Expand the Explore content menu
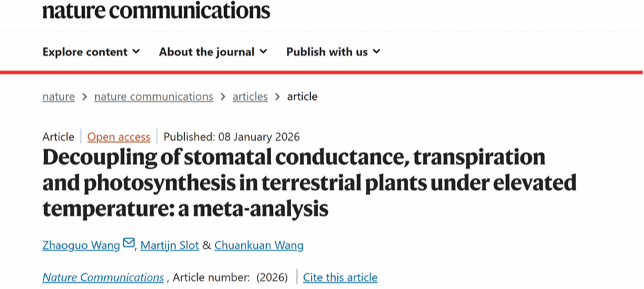Screen dimensions: 644x289 [x=91, y=52]
